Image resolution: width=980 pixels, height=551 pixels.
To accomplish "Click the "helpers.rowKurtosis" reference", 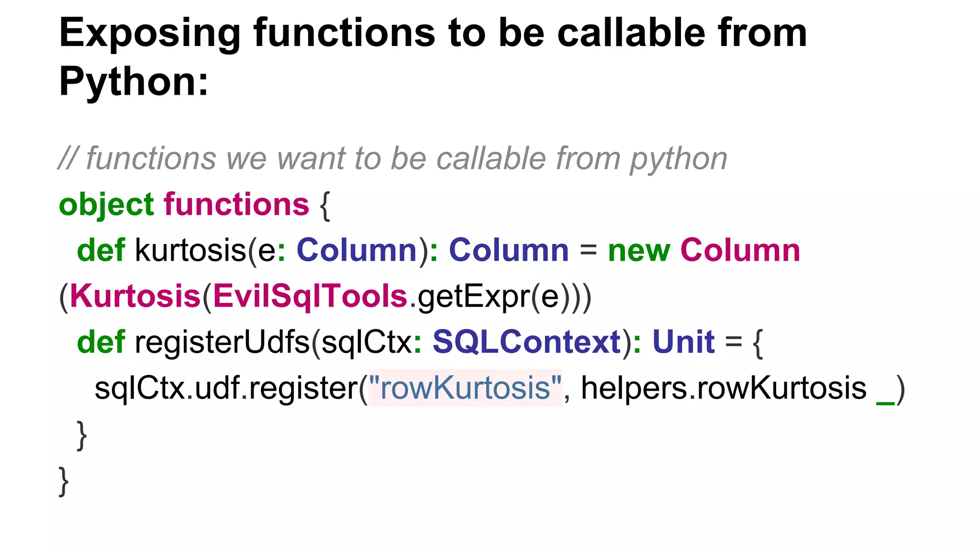I will point(724,388).
